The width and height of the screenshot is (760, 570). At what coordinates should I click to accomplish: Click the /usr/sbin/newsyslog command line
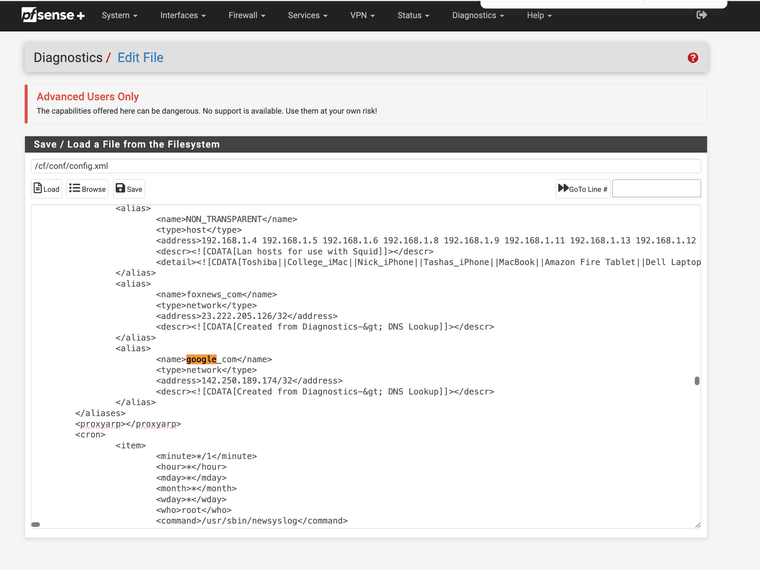click(252, 521)
